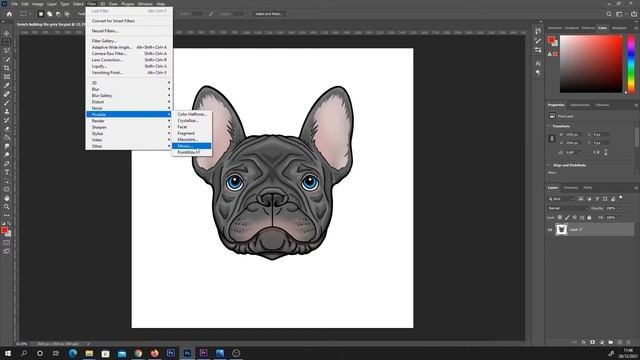The width and height of the screenshot is (640, 360).
Task: Lock layer position
Action: click(574, 218)
